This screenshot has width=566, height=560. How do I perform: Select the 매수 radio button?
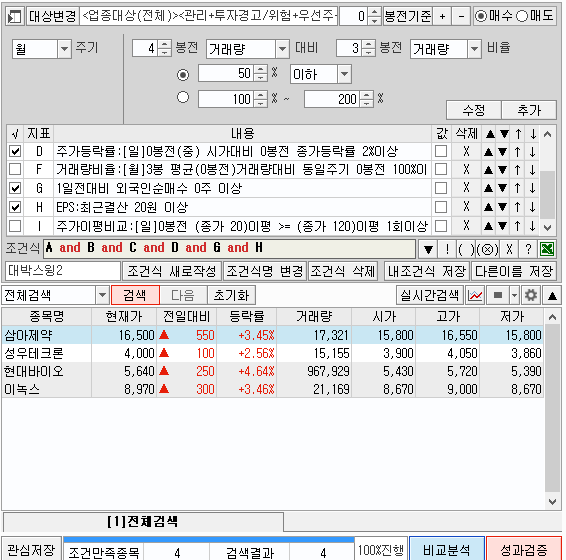coord(480,16)
